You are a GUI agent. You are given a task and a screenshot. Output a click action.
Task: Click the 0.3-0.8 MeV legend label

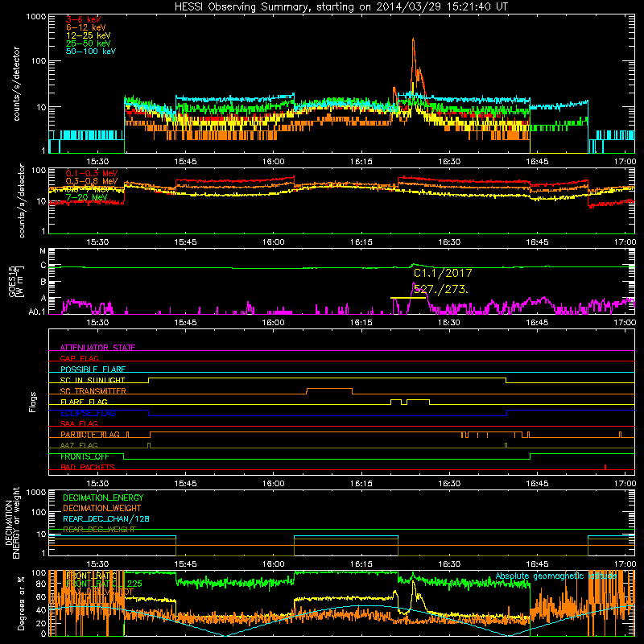pos(92,181)
